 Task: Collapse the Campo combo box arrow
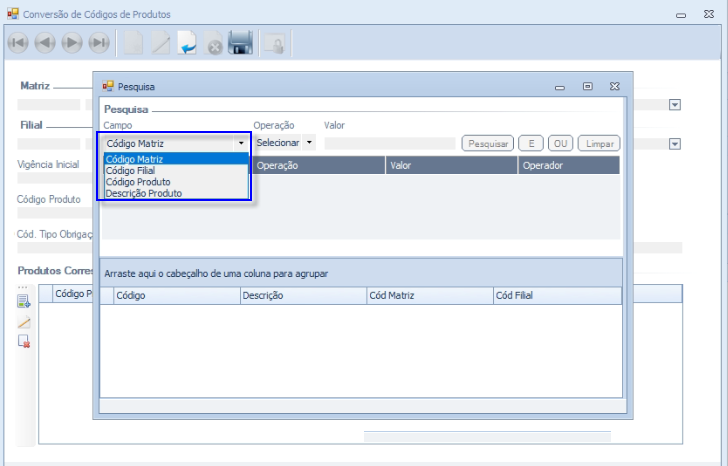(241, 143)
